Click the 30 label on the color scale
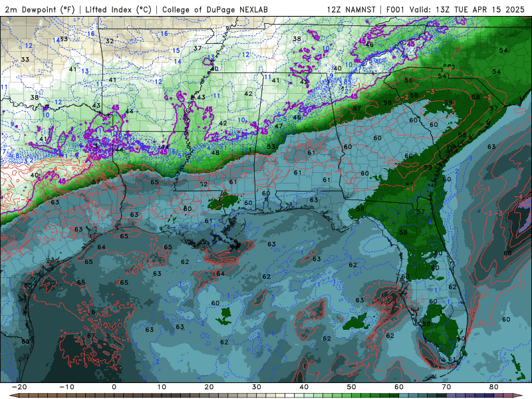Viewport: 532px width, 399px height. tap(257, 387)
